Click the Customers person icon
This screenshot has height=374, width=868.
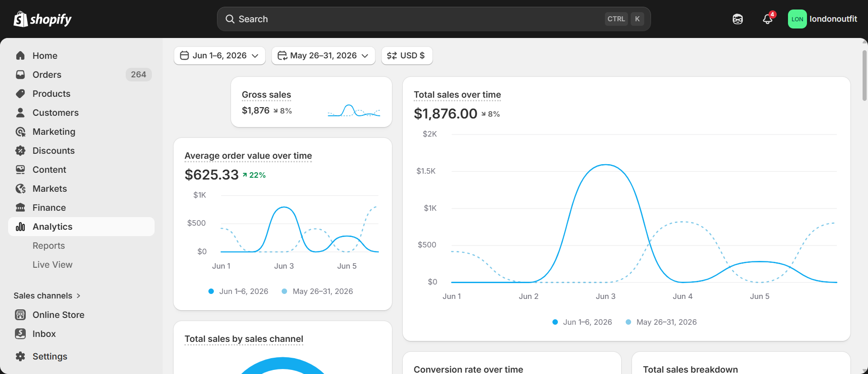click(x=20, y=113)
